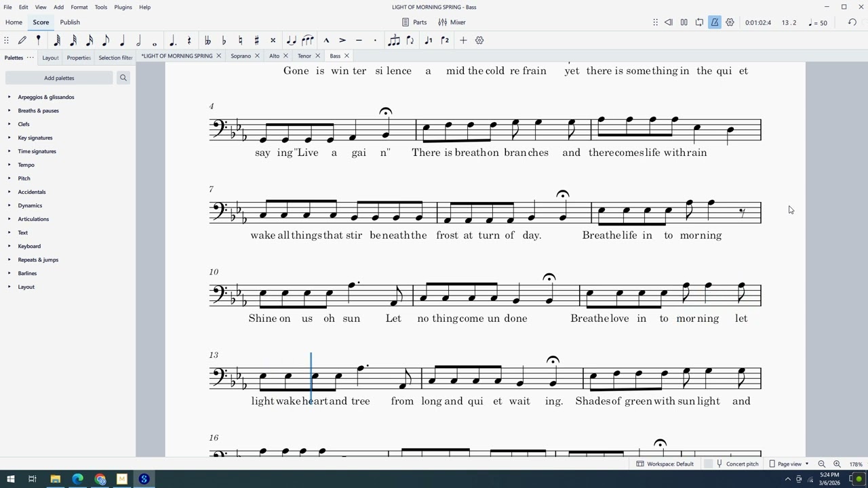Click the playback time display
This screenshot has height=488, width=868.
pyautogui.click(x=758, y=22)
